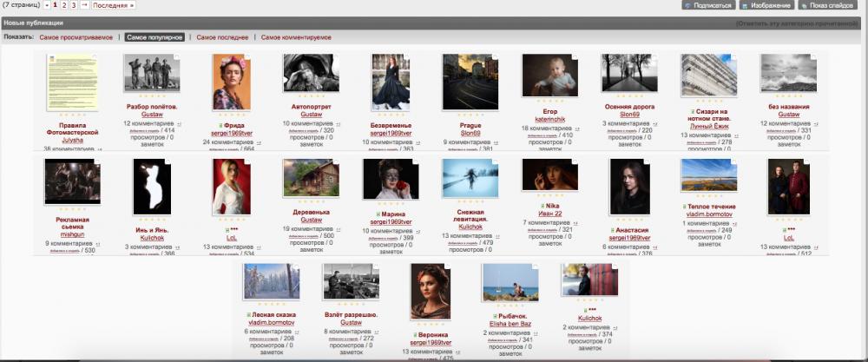This screenshot has width=868, height=362.
Task: Go to page 2 in pagination
Action: point(63,5)
